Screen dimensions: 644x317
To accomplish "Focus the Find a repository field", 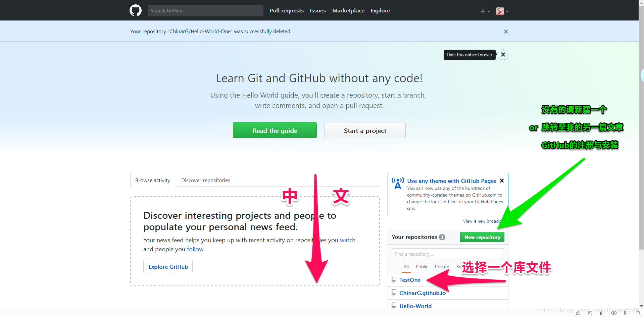I will pos(448,254).
